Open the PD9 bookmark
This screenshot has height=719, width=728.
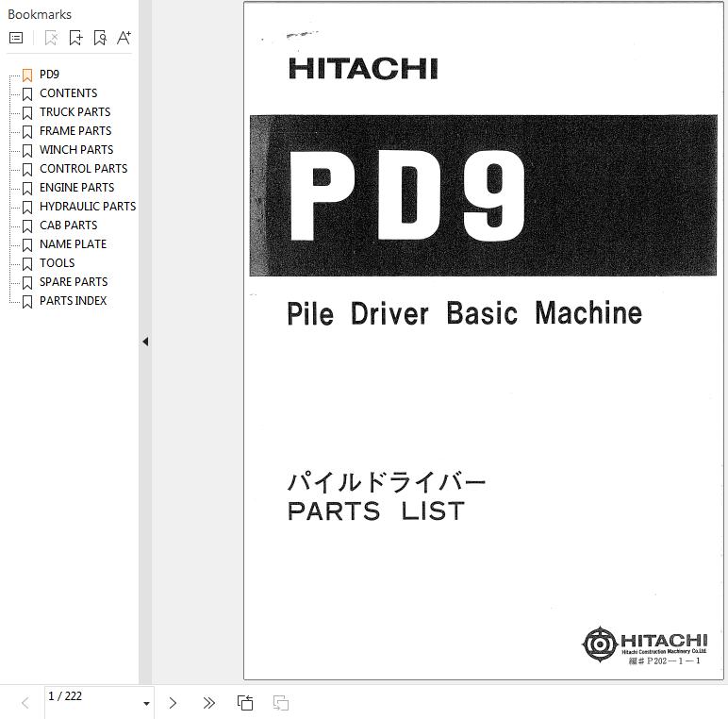(x=49, y=75)
